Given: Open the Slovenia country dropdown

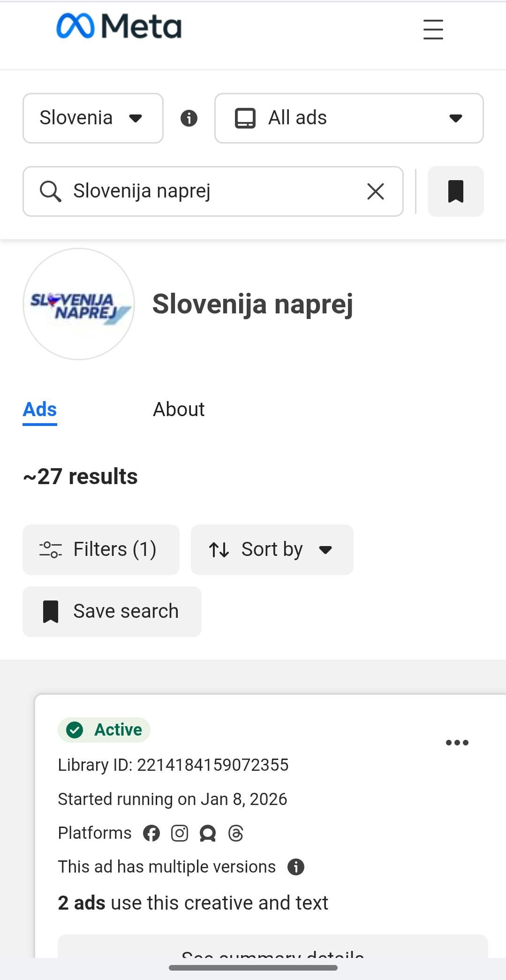Looking at the screenshot, I should point(93,118).
